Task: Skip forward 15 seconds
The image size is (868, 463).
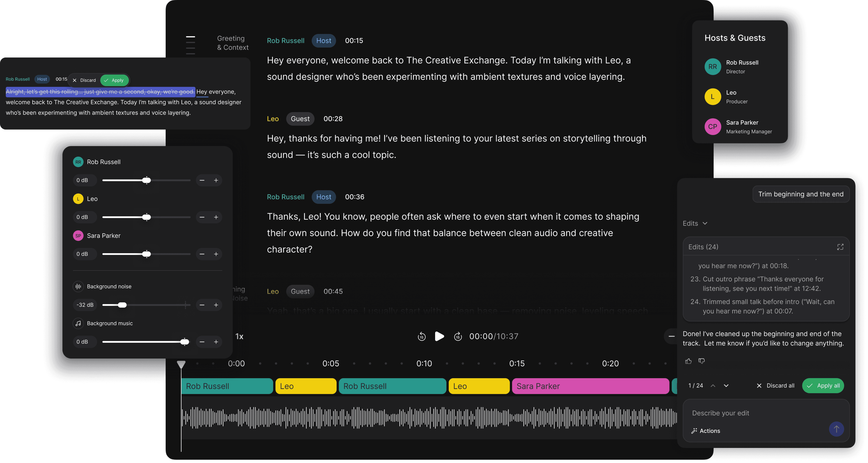Action: [458, 336]
